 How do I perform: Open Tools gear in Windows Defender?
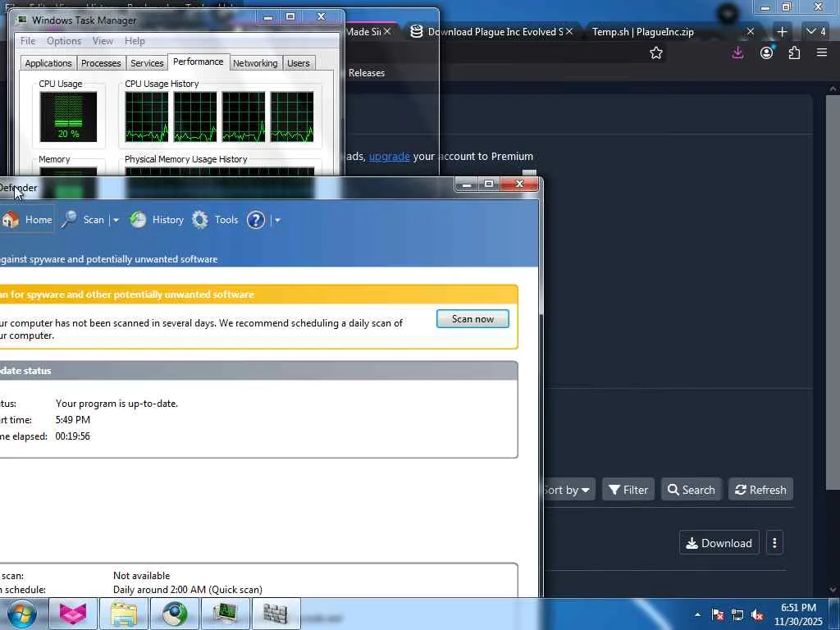(x=215, y=220)
